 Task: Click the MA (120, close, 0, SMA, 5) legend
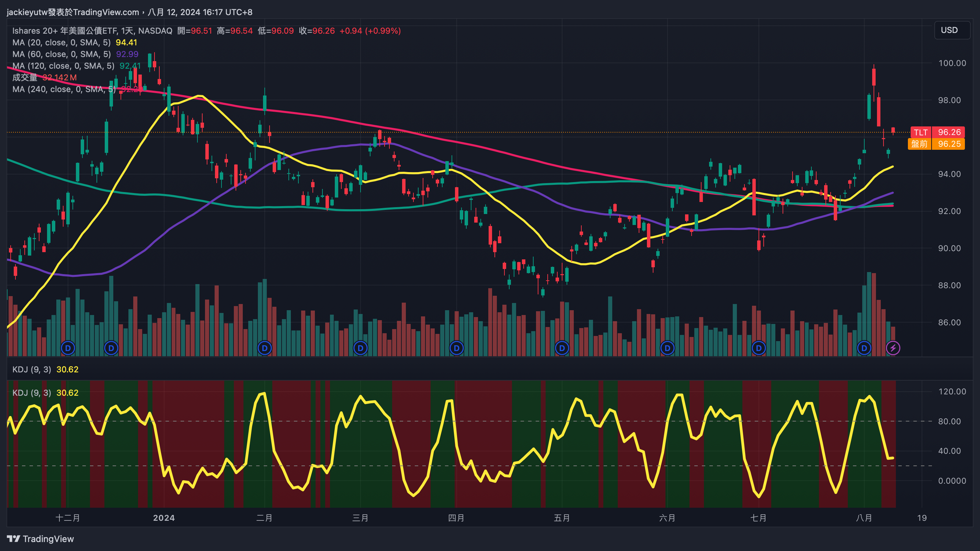[x=63, y=66]
